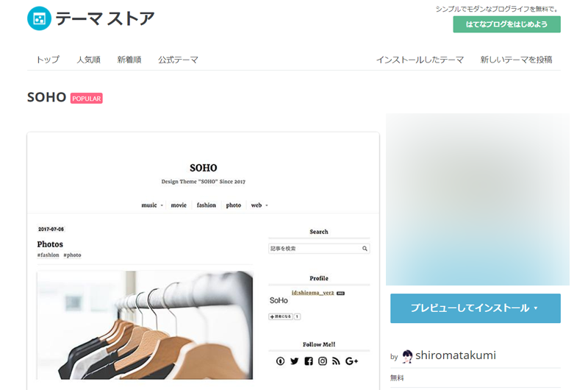Click the プレビューしてインストール button
The image size is (588, 390).
coord(475,308)
